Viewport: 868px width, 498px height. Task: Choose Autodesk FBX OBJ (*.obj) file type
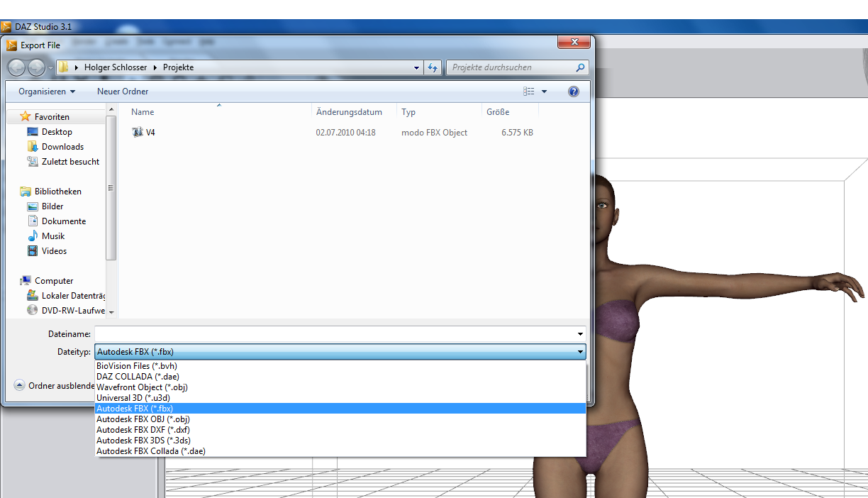click(340, 419)
